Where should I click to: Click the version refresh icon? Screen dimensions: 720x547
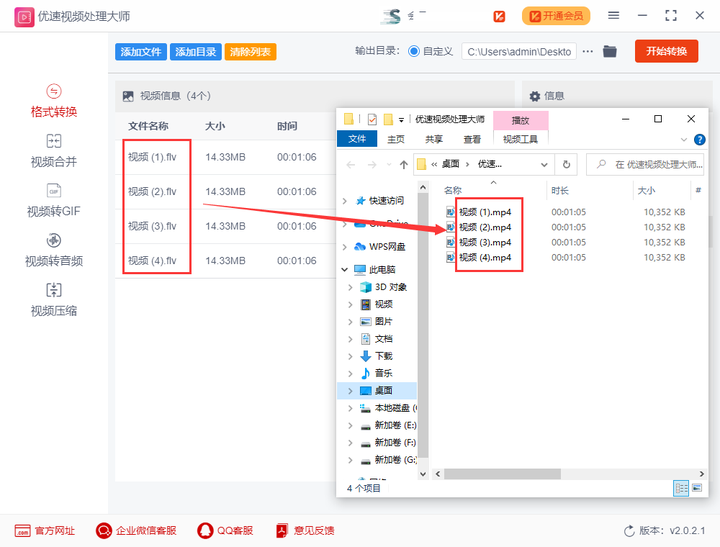coord(629,531)
